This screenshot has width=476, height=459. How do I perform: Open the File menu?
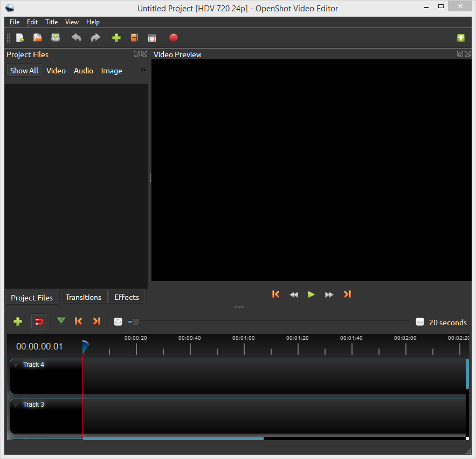click(15, 22)
